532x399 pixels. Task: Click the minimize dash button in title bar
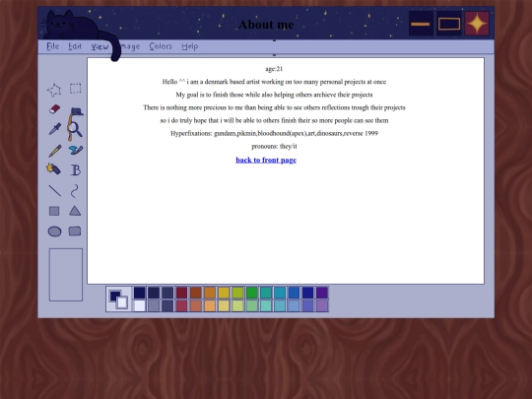point(421,24)
